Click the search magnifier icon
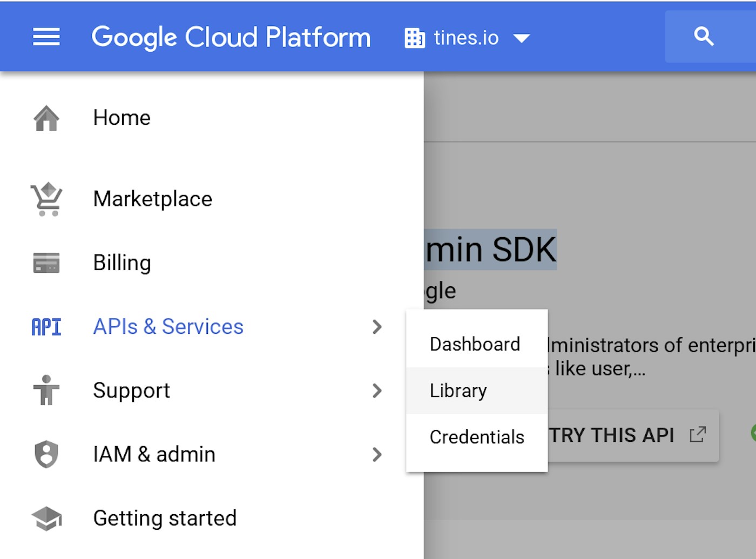 [x=704, y=37]
